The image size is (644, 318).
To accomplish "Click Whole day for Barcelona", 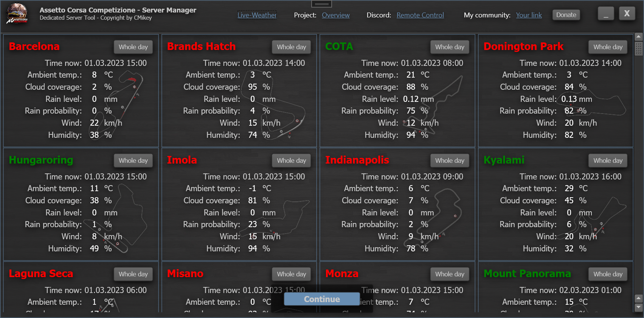I will [x=133, y=47].
